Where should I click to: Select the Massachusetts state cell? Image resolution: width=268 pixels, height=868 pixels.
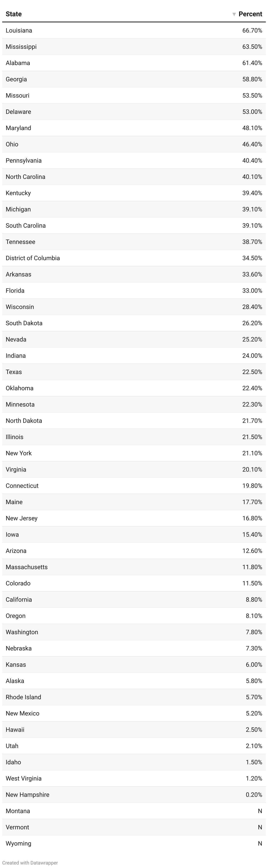click(27, 567)
